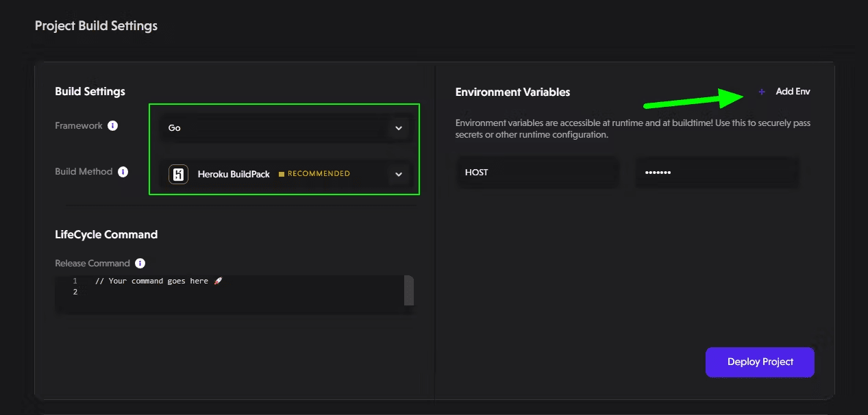This screenshot has width=868, height=415.
Task: Click the Release Command editor scrollbar
Action: pyautogui.click(x=409, y=290)
